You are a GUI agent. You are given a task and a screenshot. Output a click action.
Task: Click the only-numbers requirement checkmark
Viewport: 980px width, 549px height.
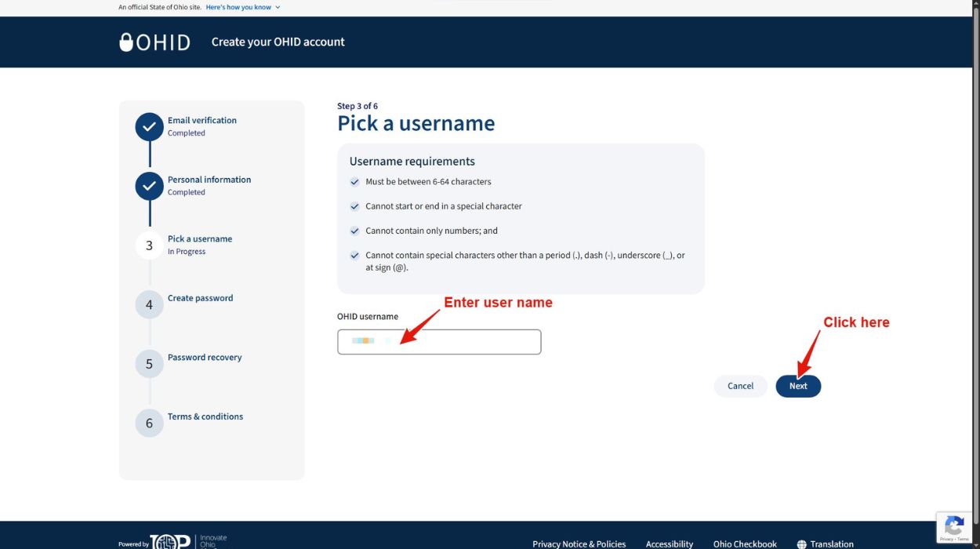click(x=354, y=230)
